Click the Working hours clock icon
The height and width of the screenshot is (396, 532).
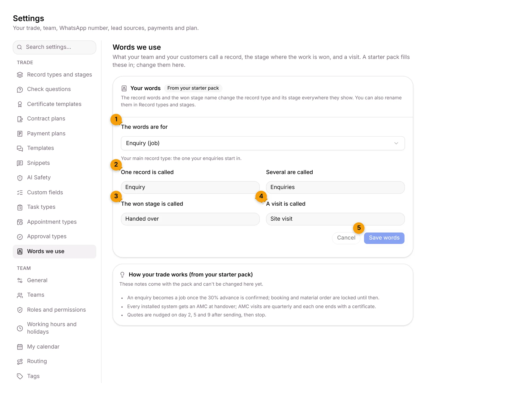[20, 328]
